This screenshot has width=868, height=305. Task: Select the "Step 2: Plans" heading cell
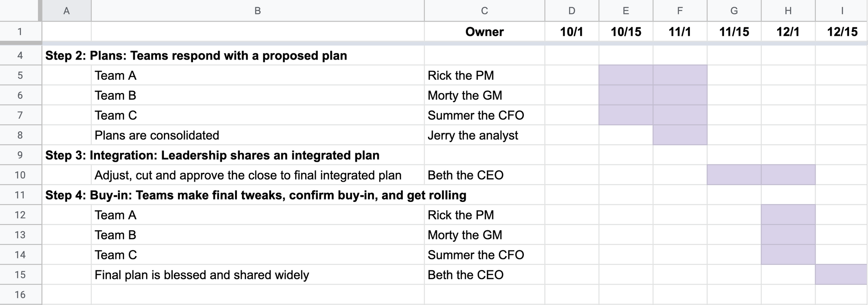click(196, 56)
